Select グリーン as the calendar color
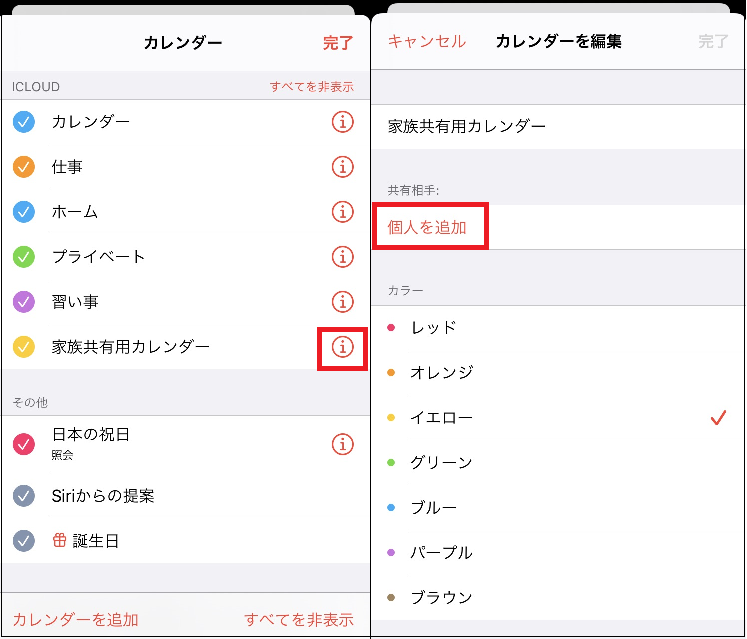The height and width of the screenshot is (639, 747). click(x=441, y=462)
